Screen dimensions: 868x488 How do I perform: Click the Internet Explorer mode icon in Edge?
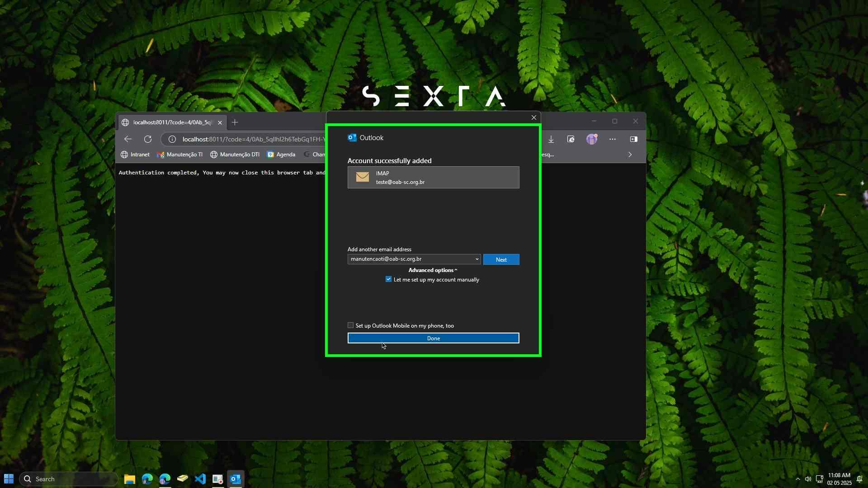[x=571, y=139]
